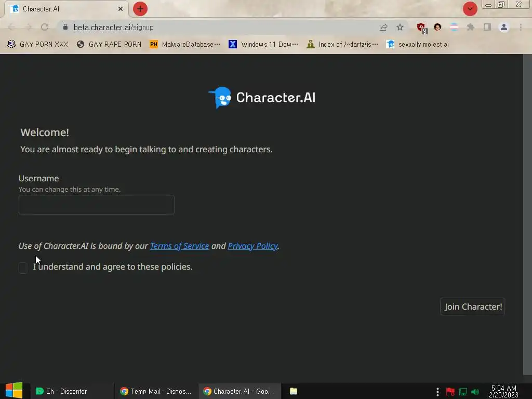Open the Privacy Policy link
This screenshot has height=399, width=532.
point(253,246)
